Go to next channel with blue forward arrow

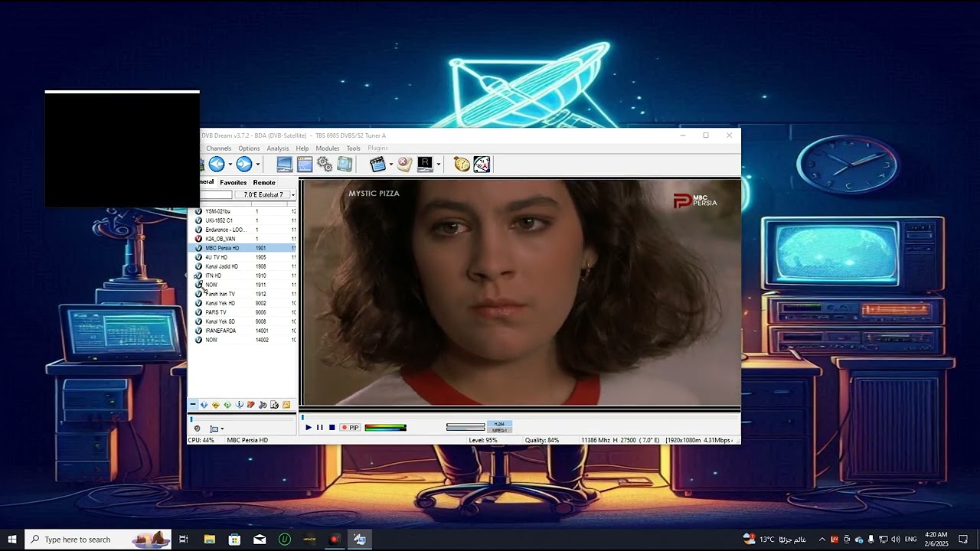pos(244,164)
